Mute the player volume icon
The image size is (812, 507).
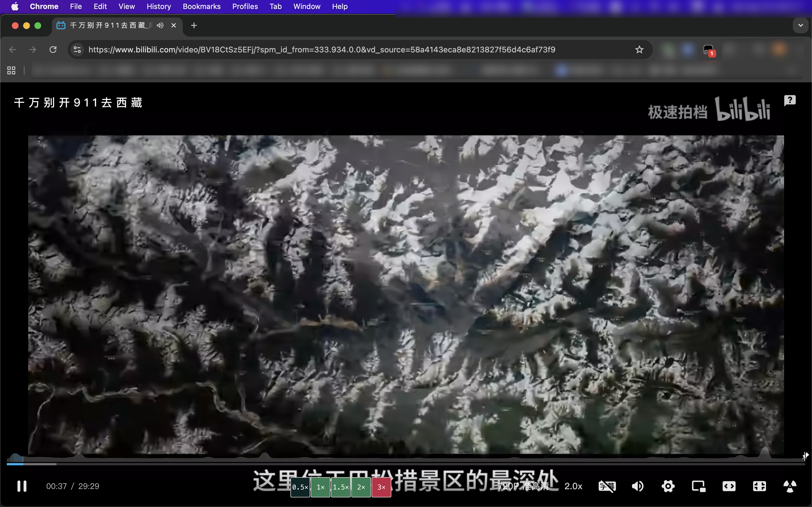(x=637, y=486)
